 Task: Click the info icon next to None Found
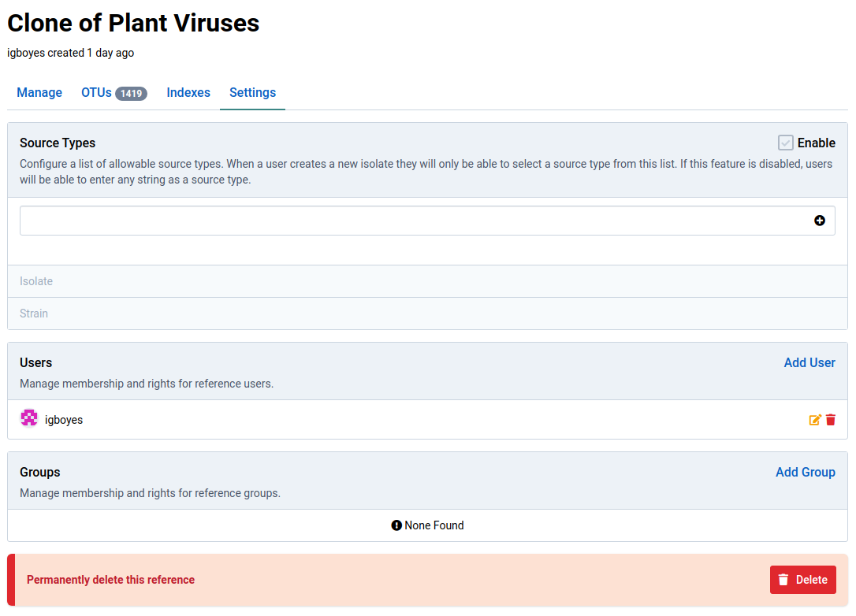[396, 525]
